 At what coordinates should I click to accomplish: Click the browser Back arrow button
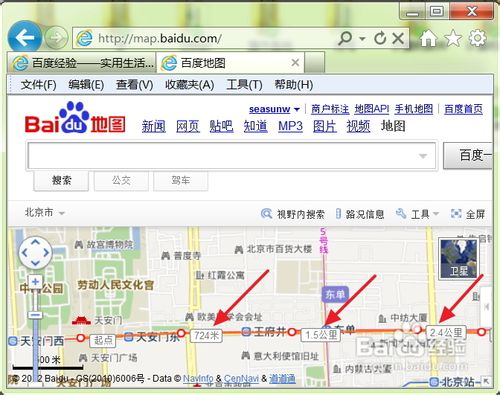coord(25,38)
